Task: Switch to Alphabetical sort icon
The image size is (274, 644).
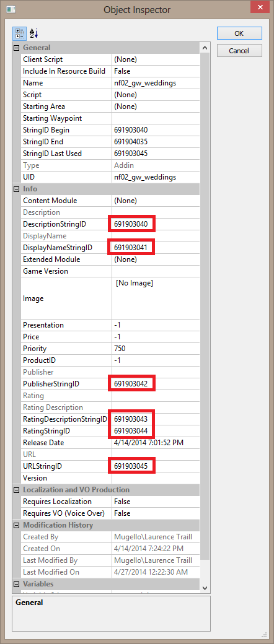Action: click(33, 33)
